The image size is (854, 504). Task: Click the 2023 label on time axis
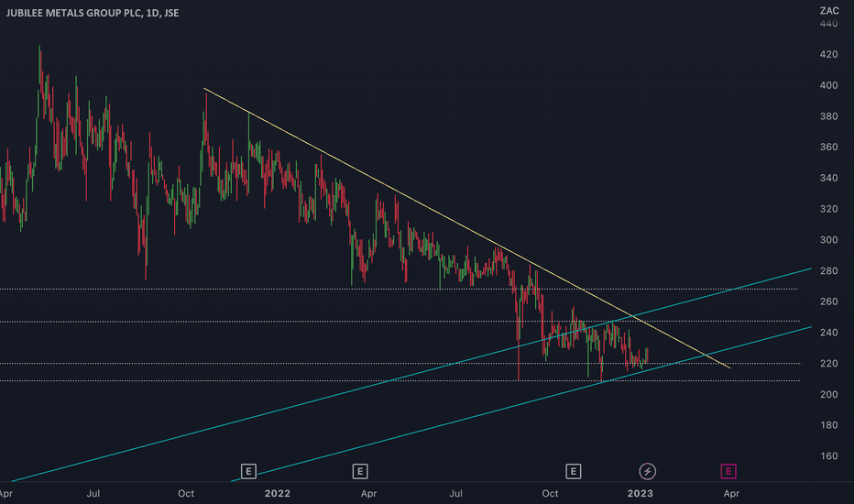640,494
